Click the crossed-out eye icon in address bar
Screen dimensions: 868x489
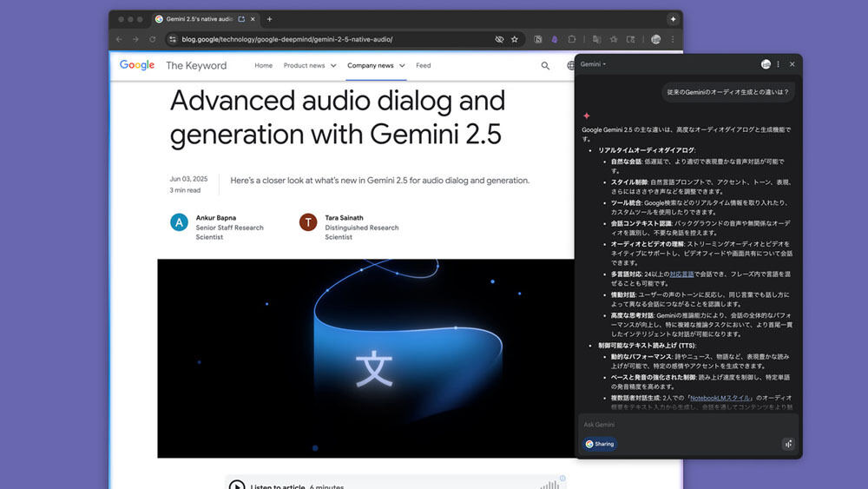pos(499,39)
